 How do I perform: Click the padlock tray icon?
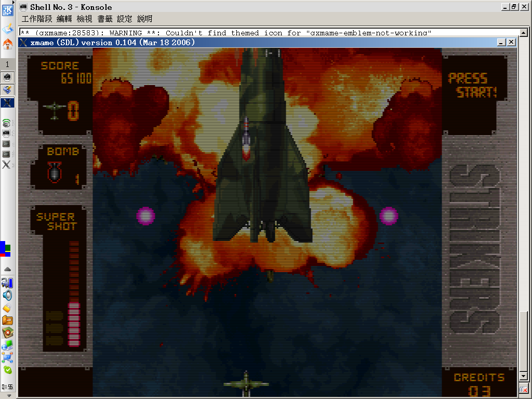tap(7, 308)
